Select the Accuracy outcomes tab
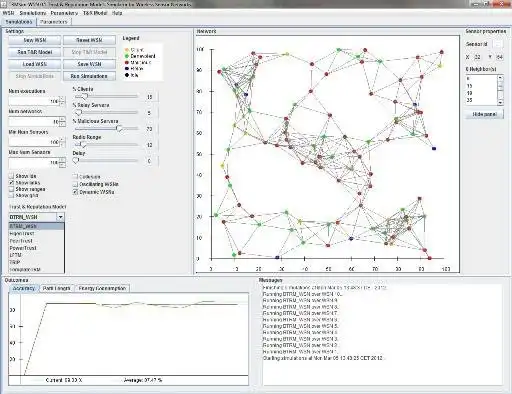Screen dimensions: 512x394 pos(24,288)
